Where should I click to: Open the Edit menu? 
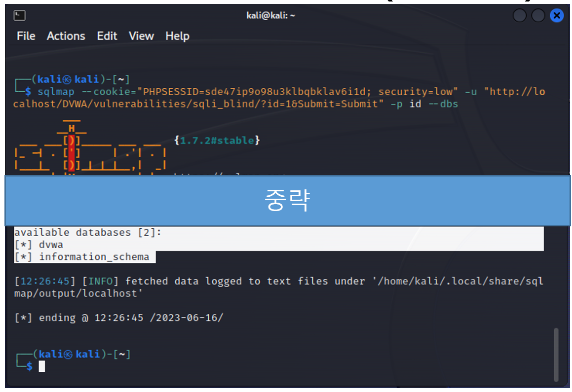(x=107, y=36)
